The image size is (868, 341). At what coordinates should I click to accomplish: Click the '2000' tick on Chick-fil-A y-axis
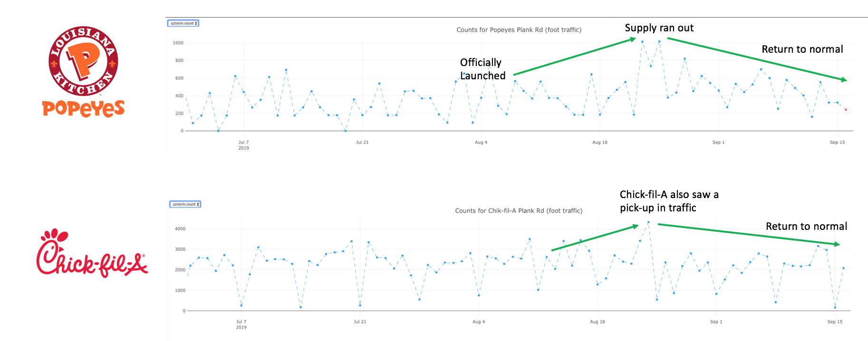coord(180,270)
